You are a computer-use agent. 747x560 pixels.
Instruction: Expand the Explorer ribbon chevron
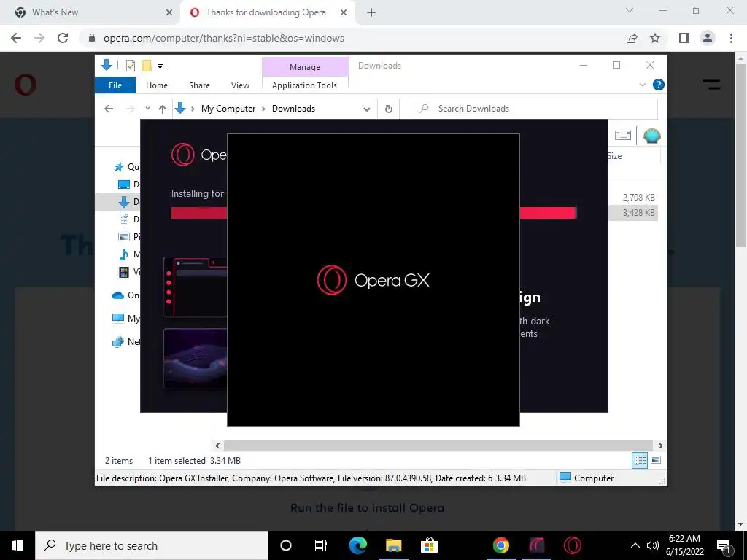tap(642, 85)
